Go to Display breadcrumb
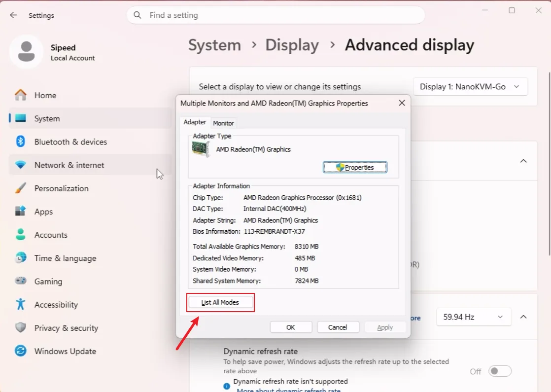 point(292,45)
